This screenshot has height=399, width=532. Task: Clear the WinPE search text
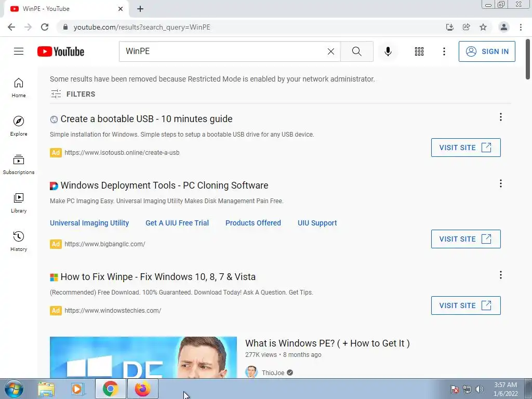[x=331, y=51]
